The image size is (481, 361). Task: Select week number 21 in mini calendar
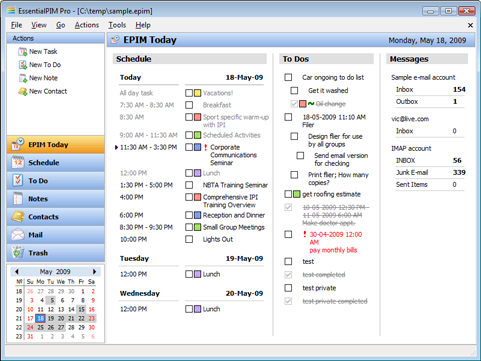19,318
